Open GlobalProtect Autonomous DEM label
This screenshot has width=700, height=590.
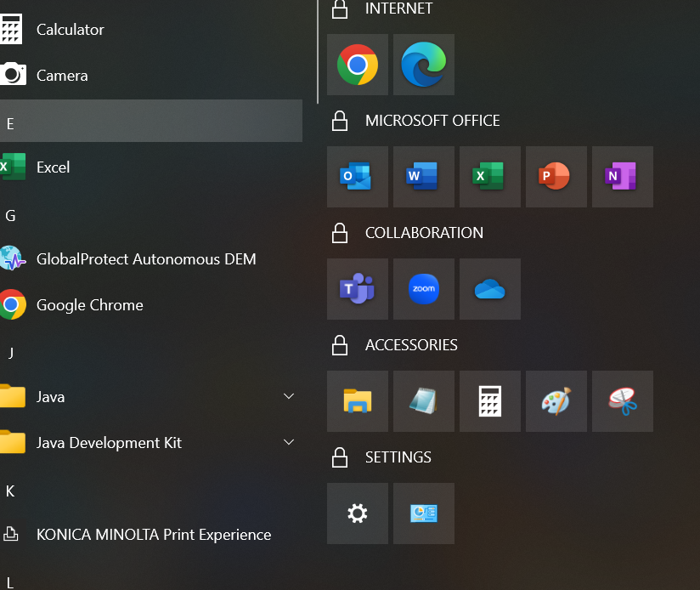click(x=146, y=259)
